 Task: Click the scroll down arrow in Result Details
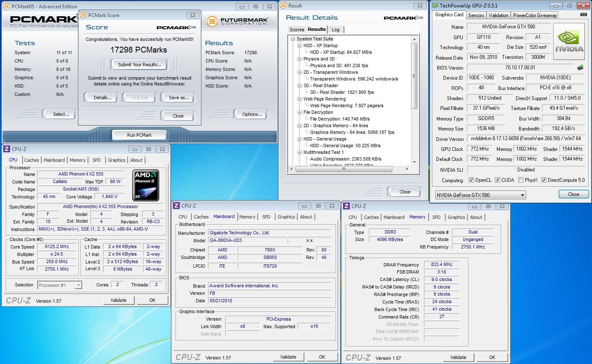(414, 162)
